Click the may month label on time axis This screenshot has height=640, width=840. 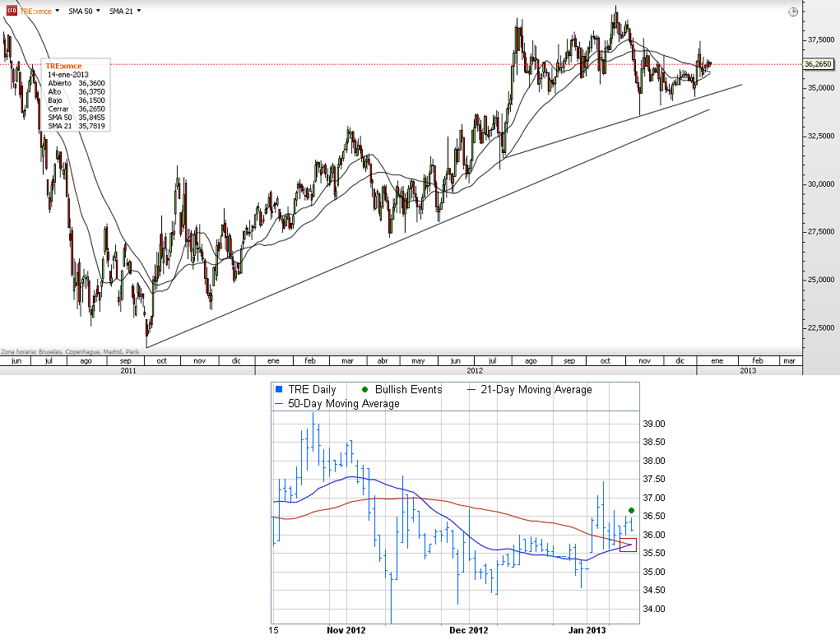click(418, 361)
